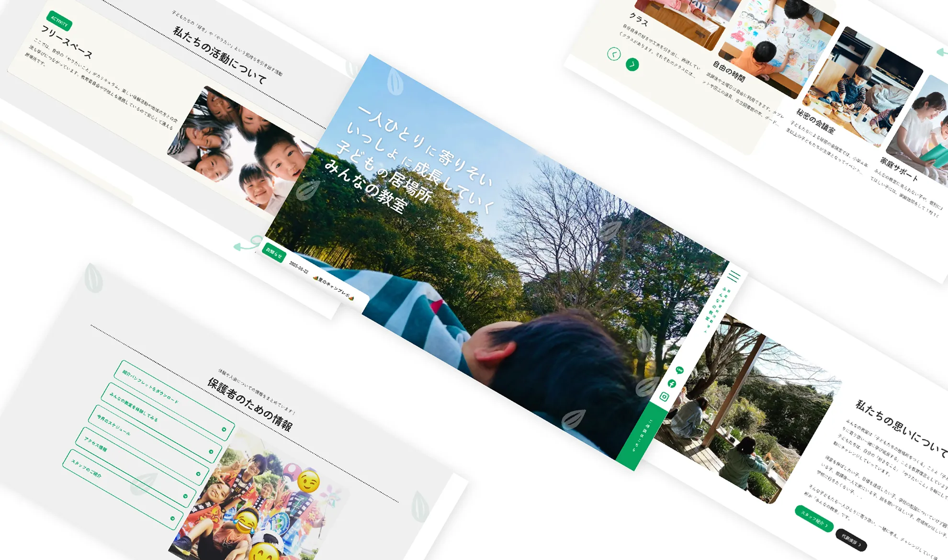The height and width of the screenshot is (560, 948).
Task: Open the green hamburger menu icon
Action: click(x=734, y=276)
